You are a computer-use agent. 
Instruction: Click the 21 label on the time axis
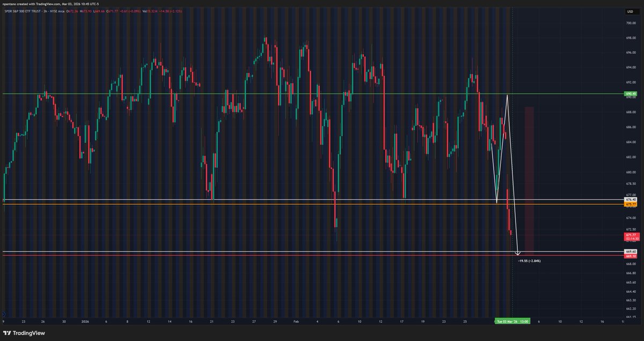coord(211,322)
